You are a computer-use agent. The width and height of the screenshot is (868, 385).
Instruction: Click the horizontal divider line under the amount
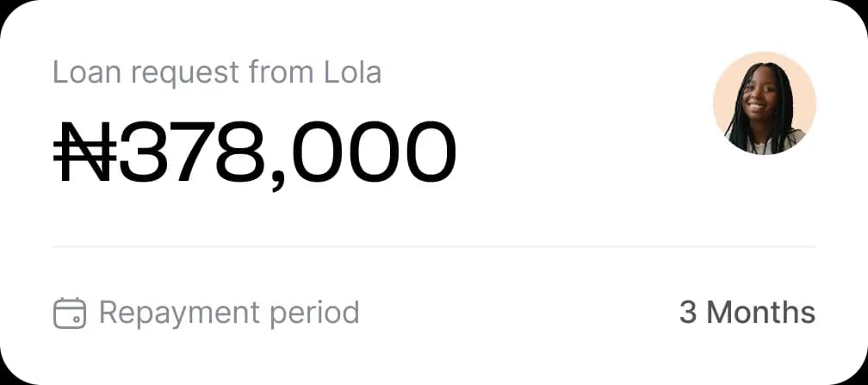pos(435,246)
